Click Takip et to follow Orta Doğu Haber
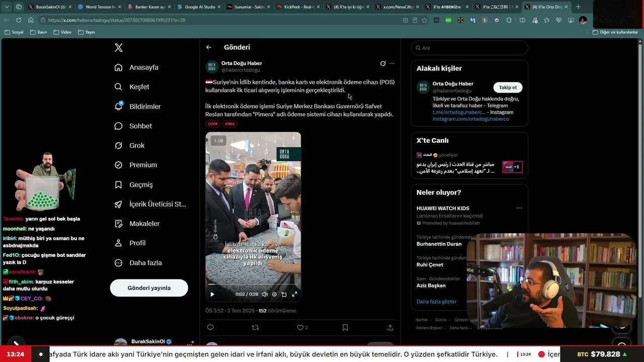This screenshot has width=644, height=362. click(x=508, y=87)
